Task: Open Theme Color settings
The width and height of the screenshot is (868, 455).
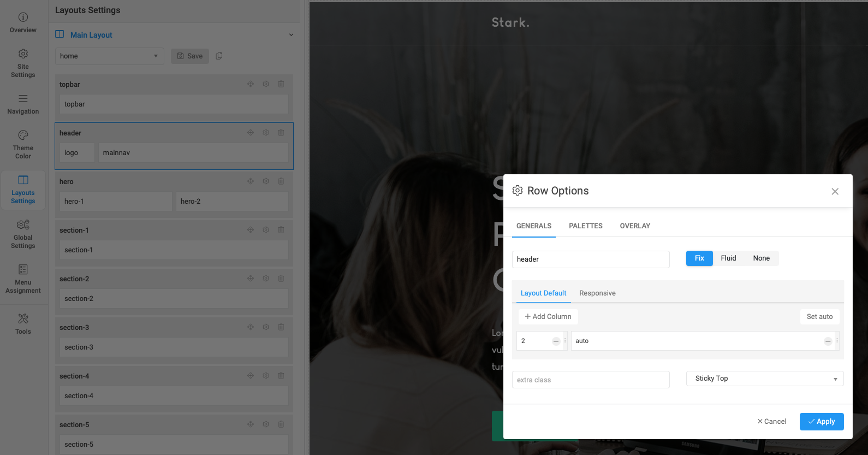Action: pyautogui.click(x=23, y=145)
